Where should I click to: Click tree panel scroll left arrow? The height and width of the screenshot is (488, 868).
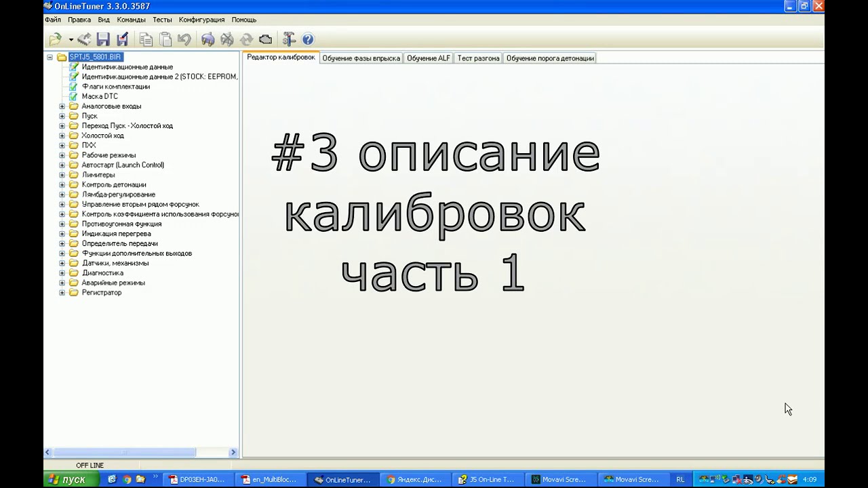(x=49, y=452)
